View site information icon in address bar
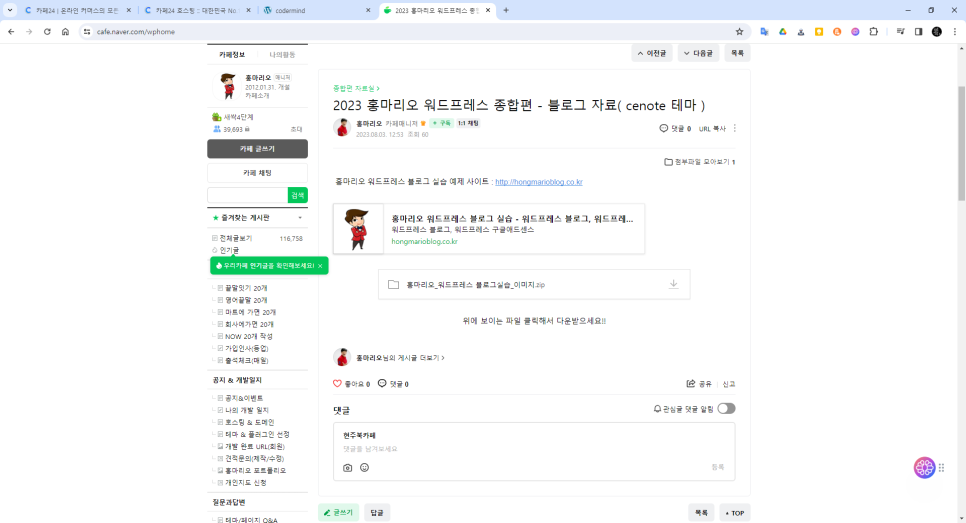This screenshot has height=523, width=966. 87,32
